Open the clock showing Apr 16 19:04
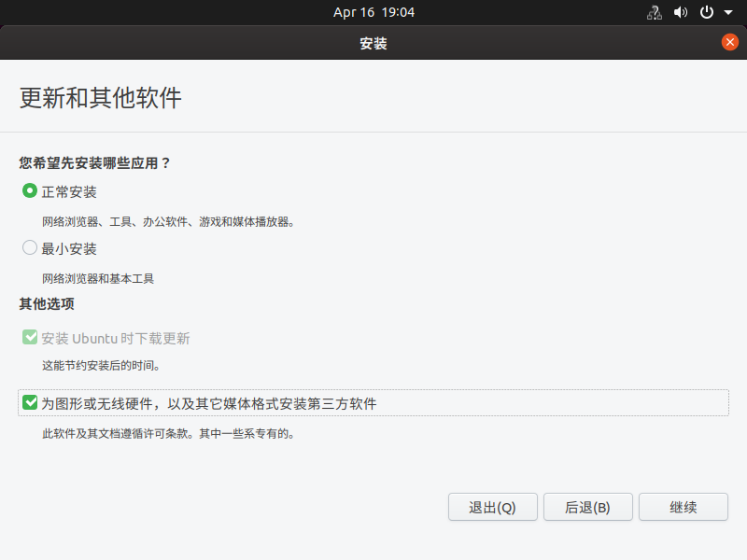 point(374,12)
